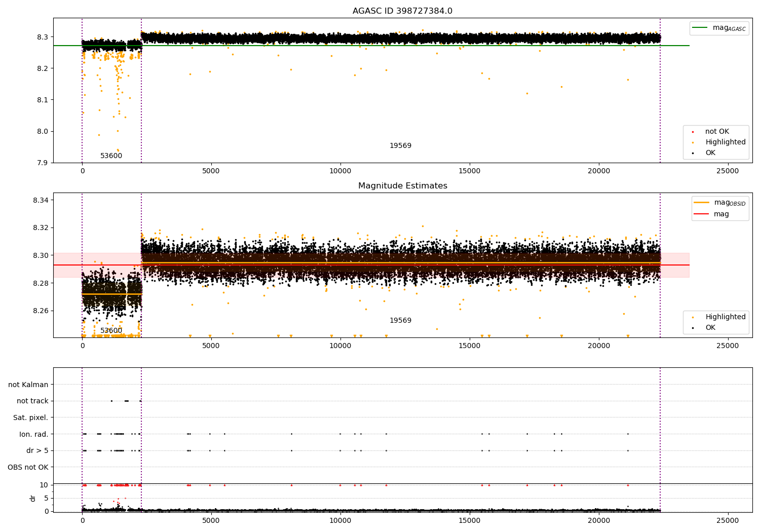Image resolution: width=760 pixels, height=532 pixels.
Task: Click the "AGASC ID 398727384.0" plot title
Action: [402, 11]
